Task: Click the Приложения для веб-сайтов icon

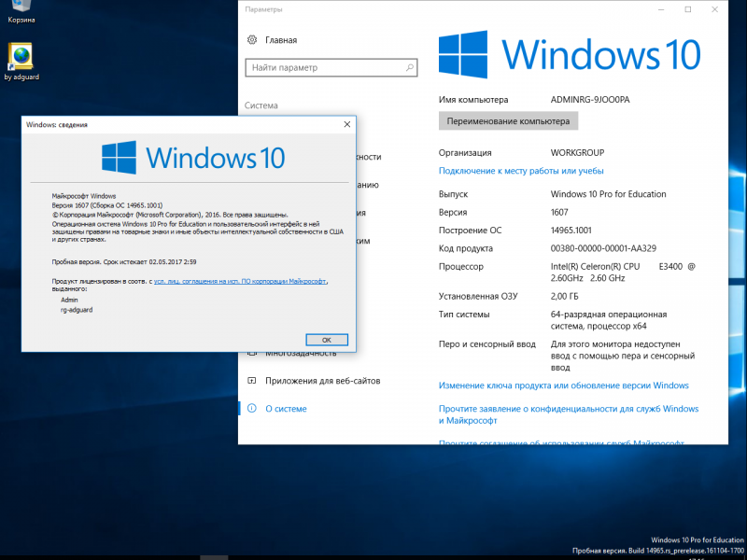Action: 252,381
